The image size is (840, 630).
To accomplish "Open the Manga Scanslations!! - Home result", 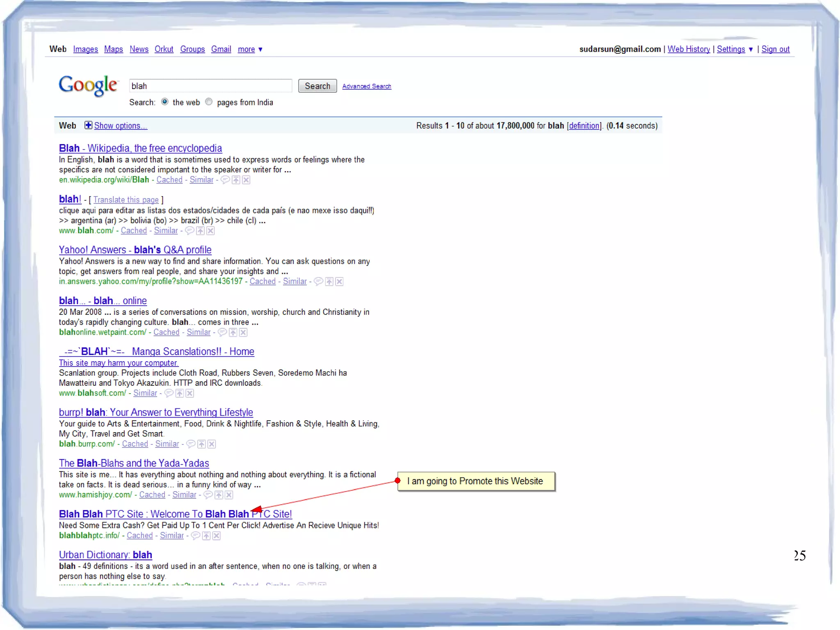I will tap(157, 352).
